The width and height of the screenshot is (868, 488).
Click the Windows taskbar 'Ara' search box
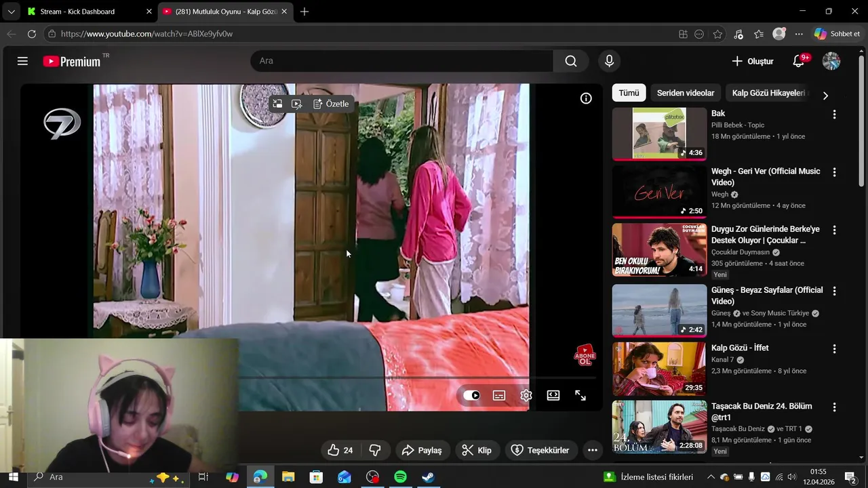click(109, 477)
